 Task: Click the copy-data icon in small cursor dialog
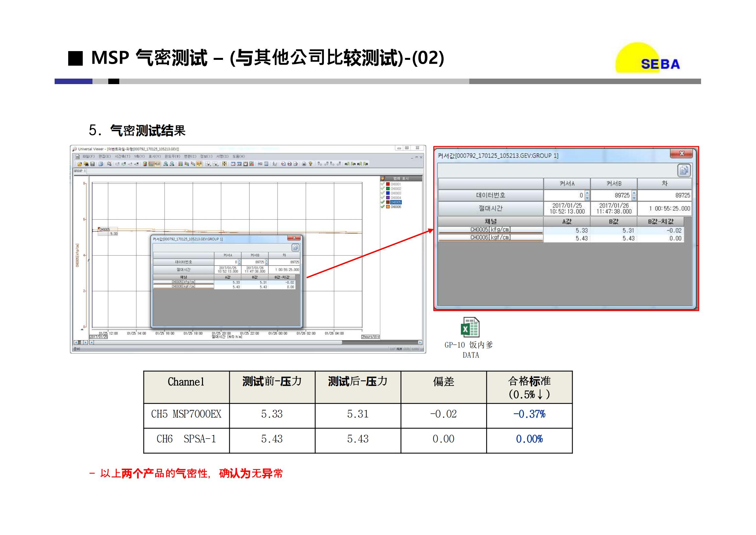tap(295, 247)
